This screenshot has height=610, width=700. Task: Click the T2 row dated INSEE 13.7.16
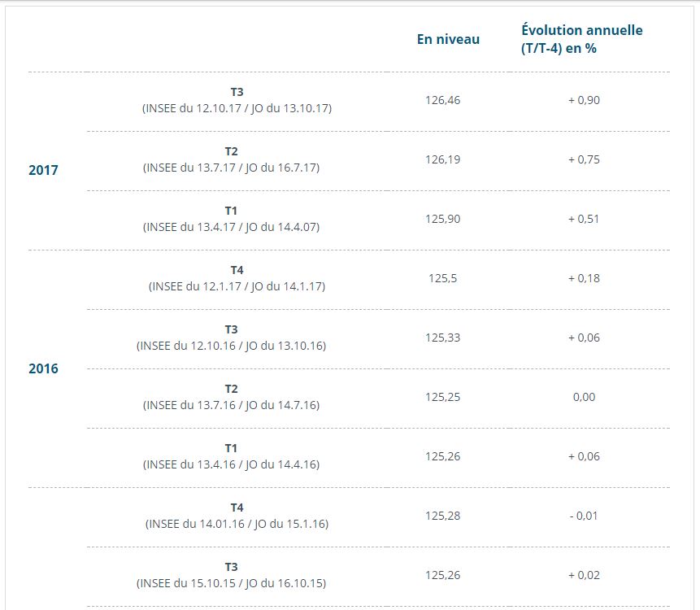[x=232, y=397]
